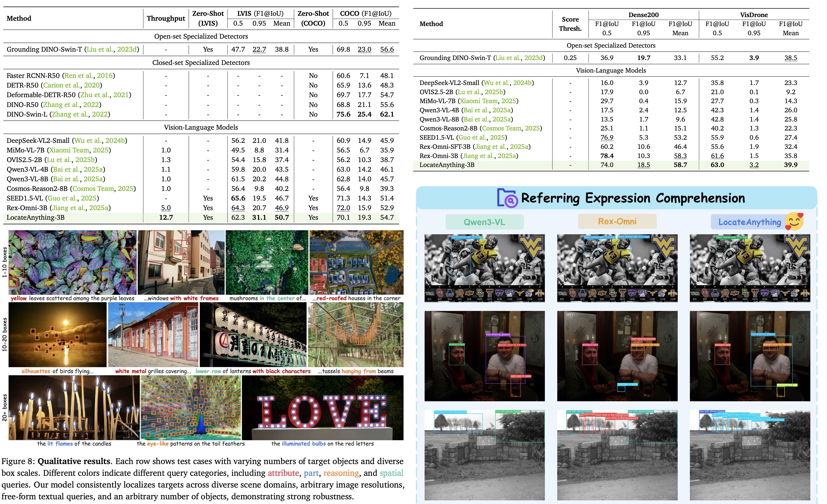Click the underlined 5.0 throughput for Rex-Omni-3B
Screen dimensions: 827x504
[166, 208]
